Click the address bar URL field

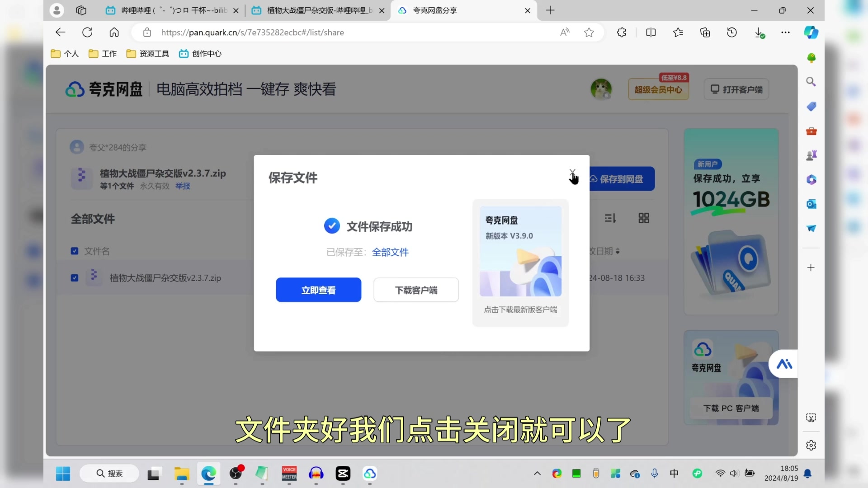353,33
